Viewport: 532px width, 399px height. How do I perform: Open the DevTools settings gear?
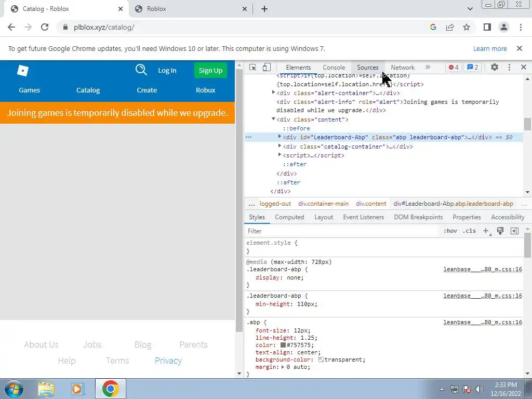495,67
